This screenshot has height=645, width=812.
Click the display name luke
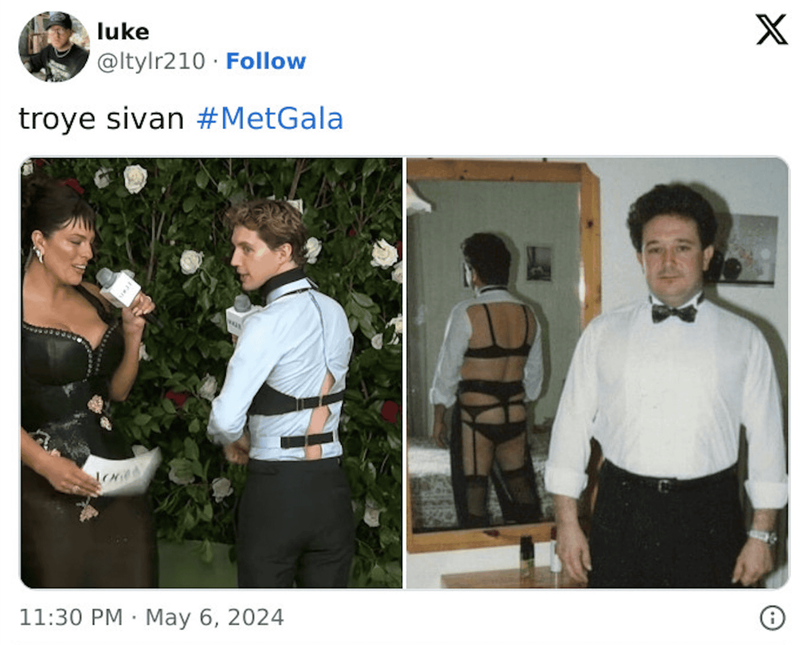[123, 32]
